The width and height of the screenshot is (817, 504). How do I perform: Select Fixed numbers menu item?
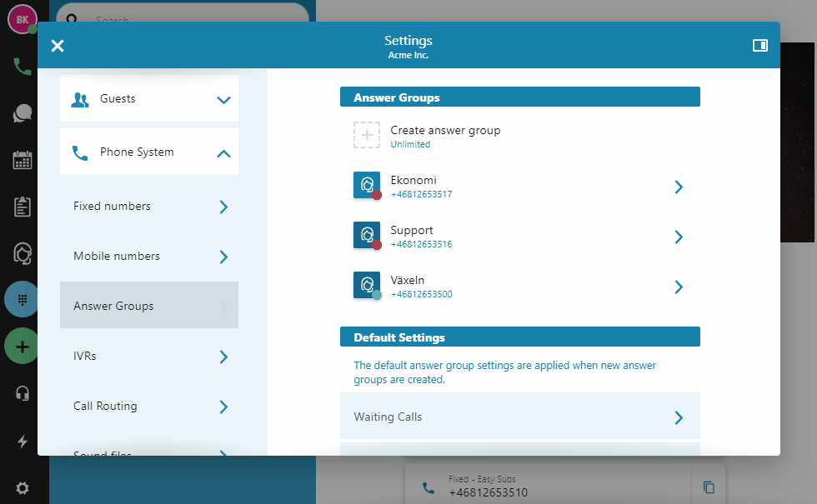149,207
